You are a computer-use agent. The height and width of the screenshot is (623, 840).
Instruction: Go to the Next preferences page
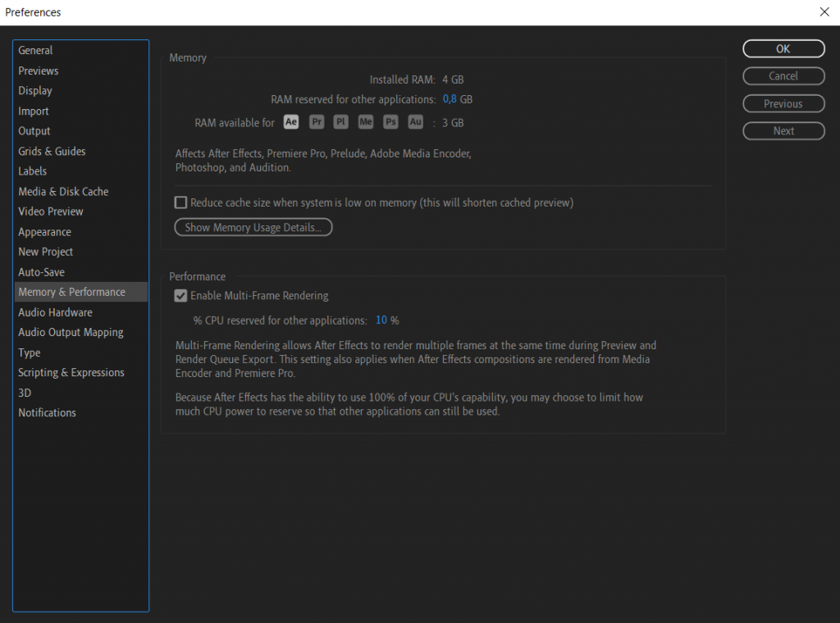pos(783,131)
